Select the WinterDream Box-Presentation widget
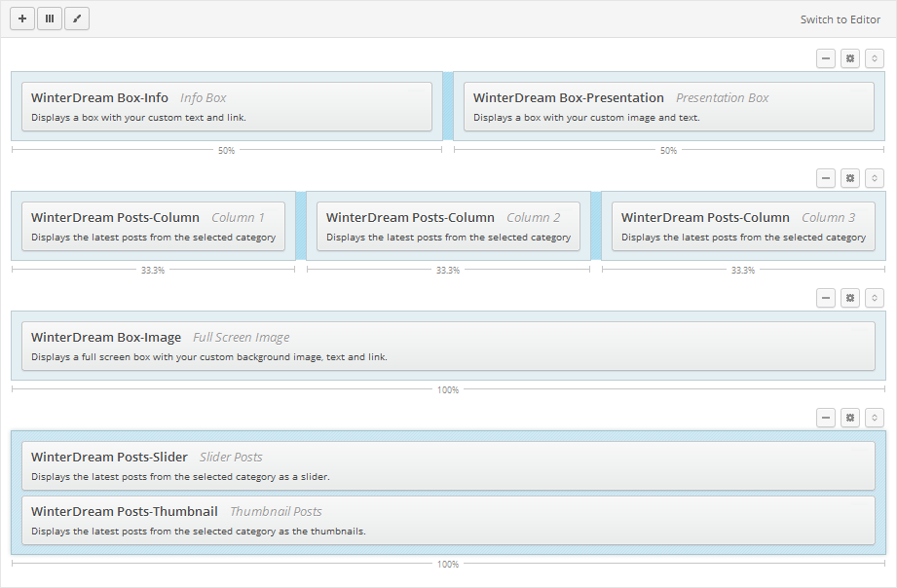897x588 pixels. coord(669,106)
